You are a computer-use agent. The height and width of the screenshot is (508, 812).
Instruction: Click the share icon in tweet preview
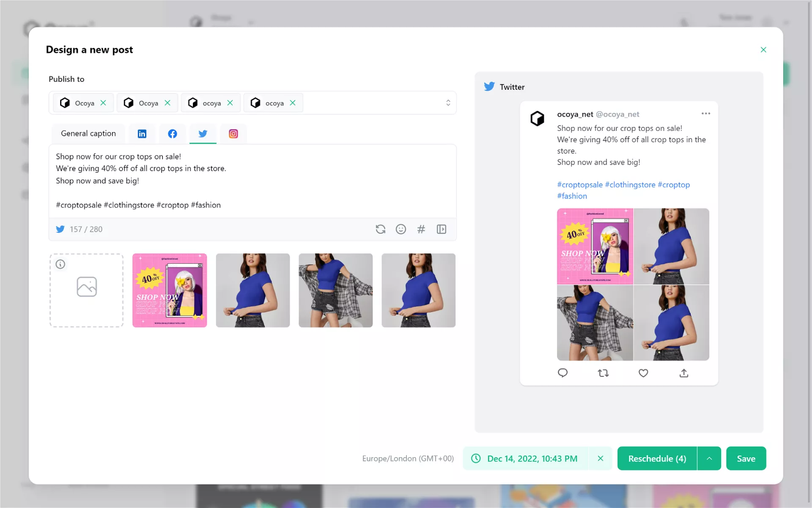[683, 373]
